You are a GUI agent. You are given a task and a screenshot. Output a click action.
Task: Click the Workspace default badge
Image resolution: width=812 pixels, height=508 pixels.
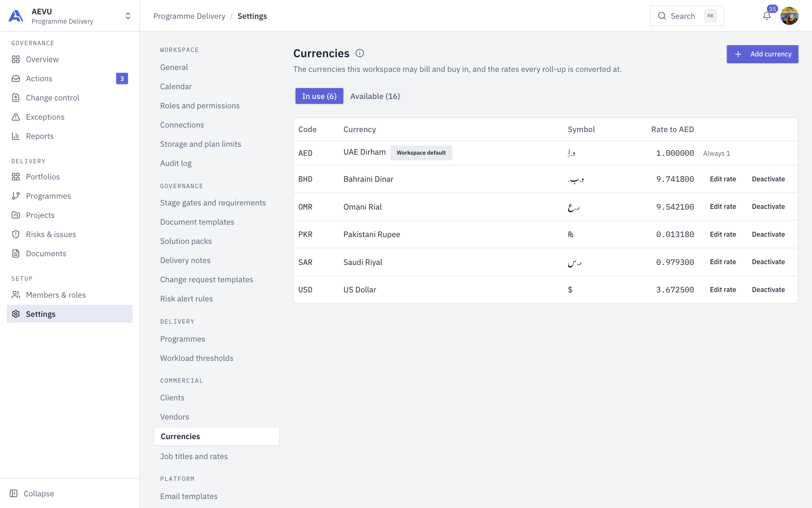point(421,153)
